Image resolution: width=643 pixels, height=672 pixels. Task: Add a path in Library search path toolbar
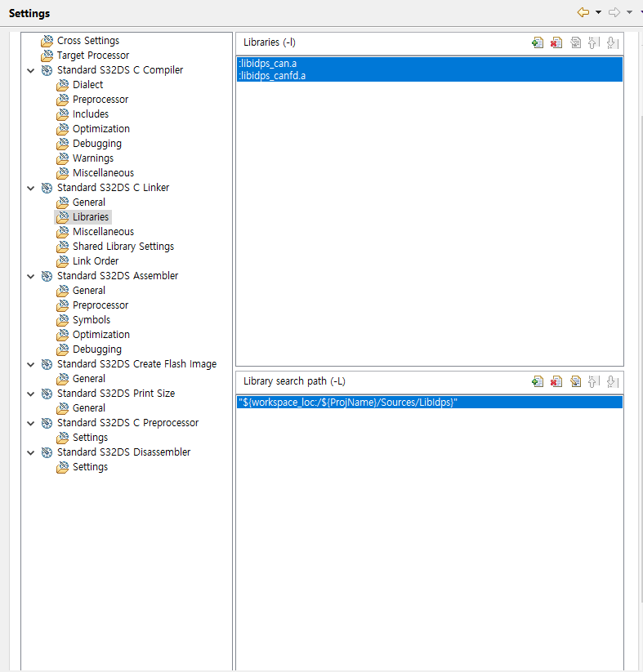(538, 381)
